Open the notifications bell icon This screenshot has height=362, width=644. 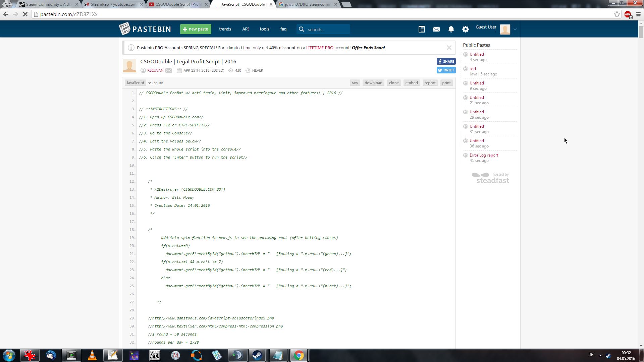(x=451, y=29)
